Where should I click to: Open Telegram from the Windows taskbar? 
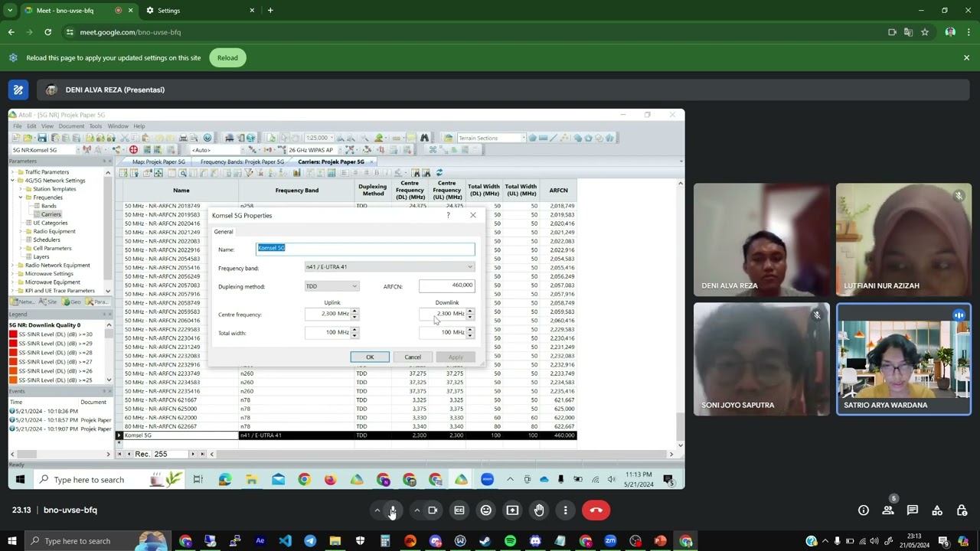[x=310, y=541]
